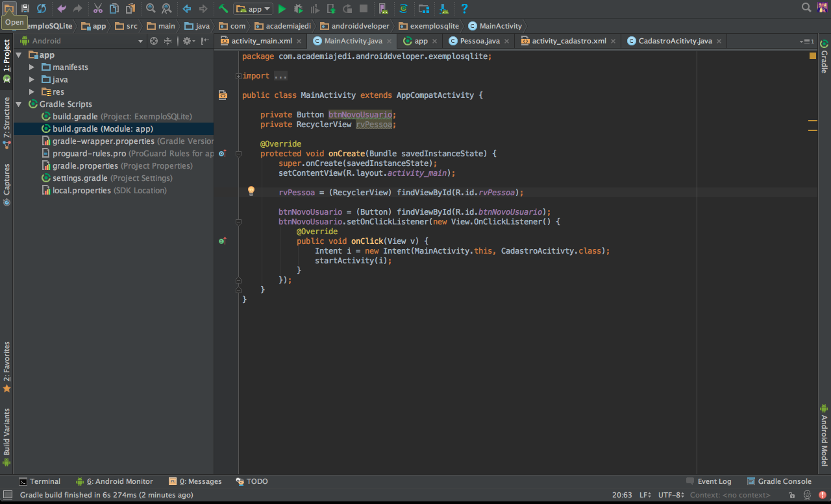
Task: Toggle the read-only lock icon in status bar
Action: point(791,495)
